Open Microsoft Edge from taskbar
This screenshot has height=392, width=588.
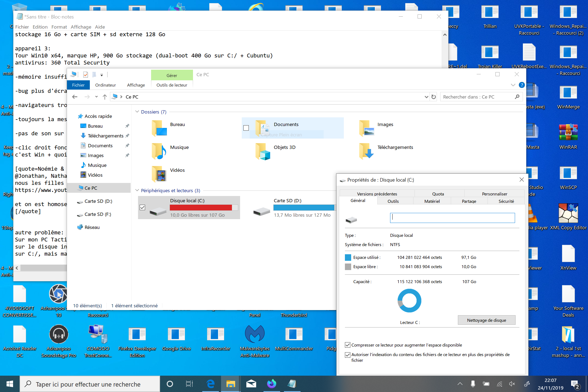(x=210, y=384)
